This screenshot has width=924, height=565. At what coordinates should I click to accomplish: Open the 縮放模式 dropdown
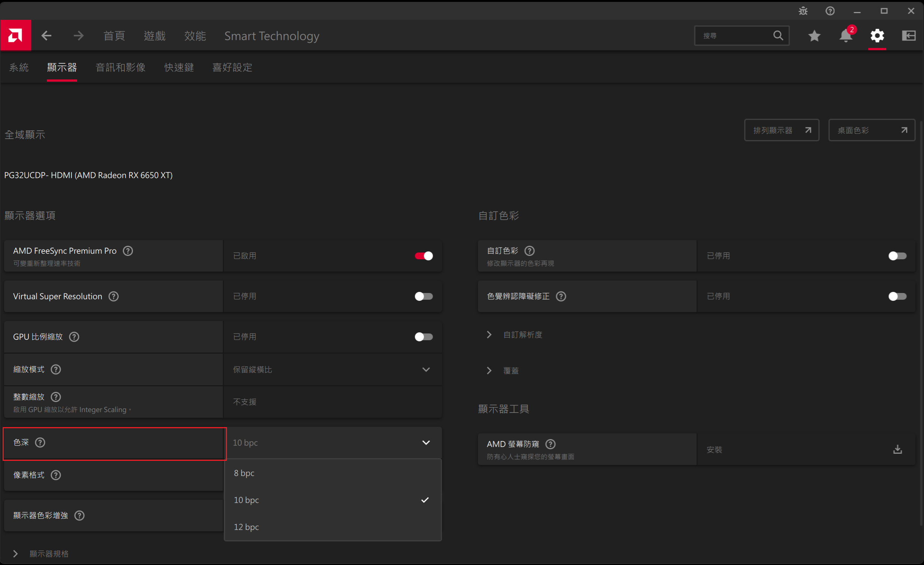[x=333, y=369]
